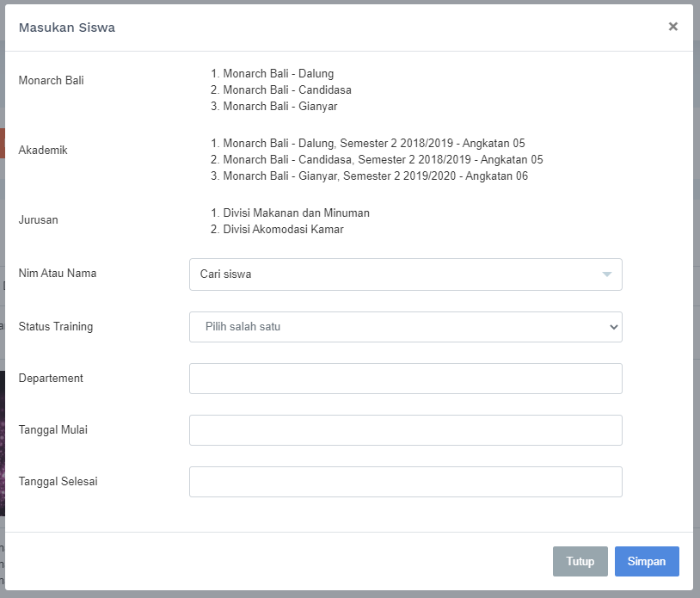Select 'Monarch Bali - Candidasa' in the branch list
The height and width of the screenshot is (598, 700).
click(286, 90)
